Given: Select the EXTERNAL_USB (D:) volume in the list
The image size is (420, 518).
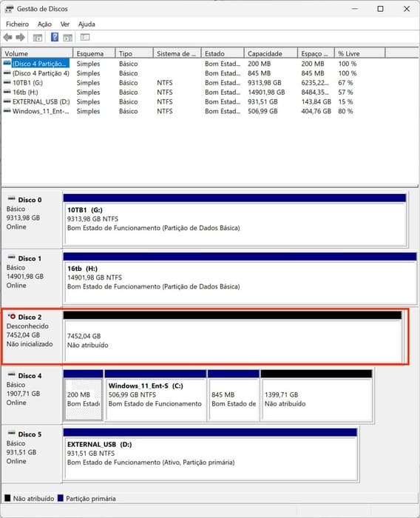Looking at the screenshot, I should 41,102.
